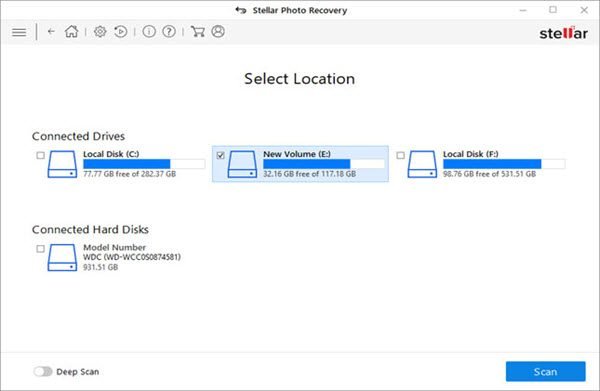
Task: Uncheck the New Volume (E:) checkbox
Action: (x=220, y=155)
